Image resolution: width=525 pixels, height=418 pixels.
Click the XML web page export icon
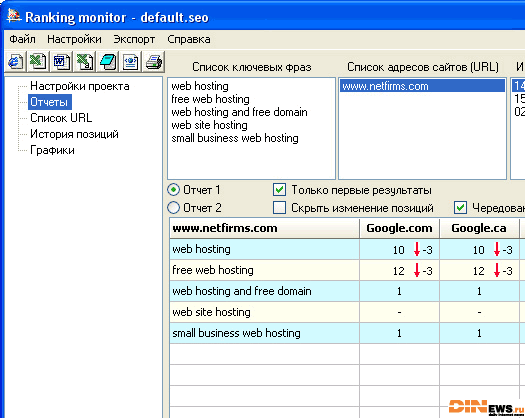(x=131, y=62)
